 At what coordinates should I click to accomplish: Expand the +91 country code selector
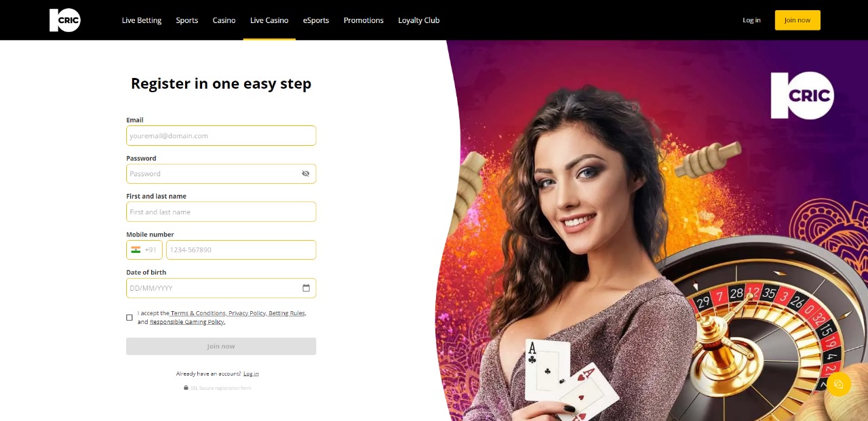pyautogui.click(x=144, y=249)
